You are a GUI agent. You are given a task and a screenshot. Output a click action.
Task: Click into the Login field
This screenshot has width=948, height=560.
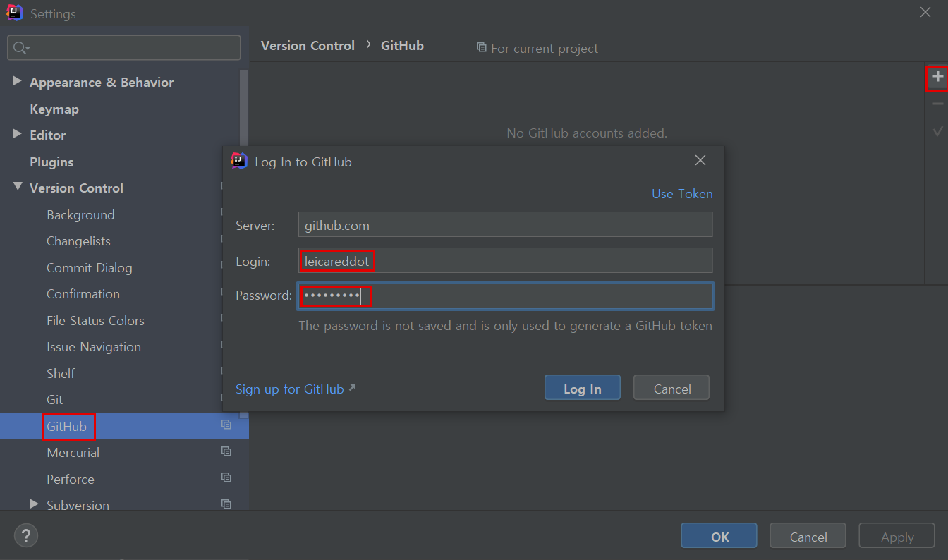[505, 260]
